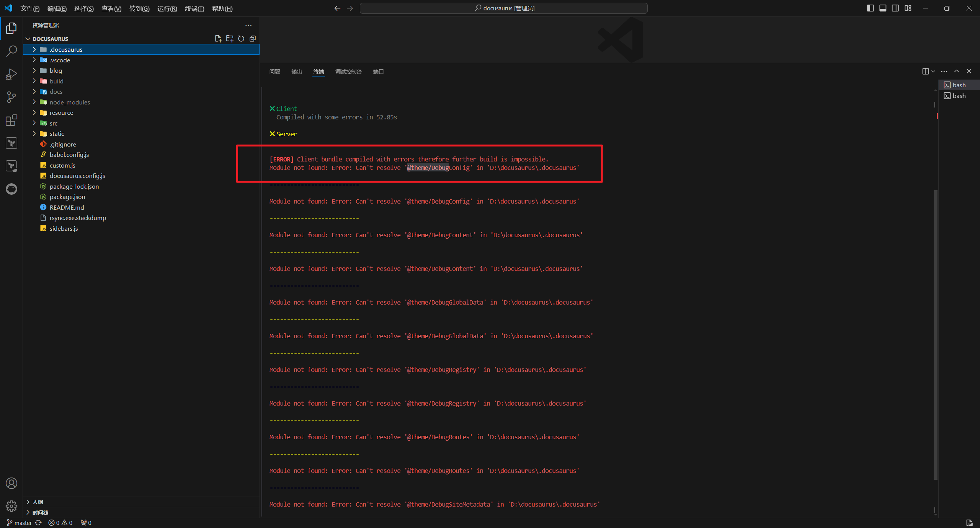This screenshot has width=980, height=528.
Task: Open terminal panel more actions ellipsis
Action: pyautogui.click(x=944, y=71)
